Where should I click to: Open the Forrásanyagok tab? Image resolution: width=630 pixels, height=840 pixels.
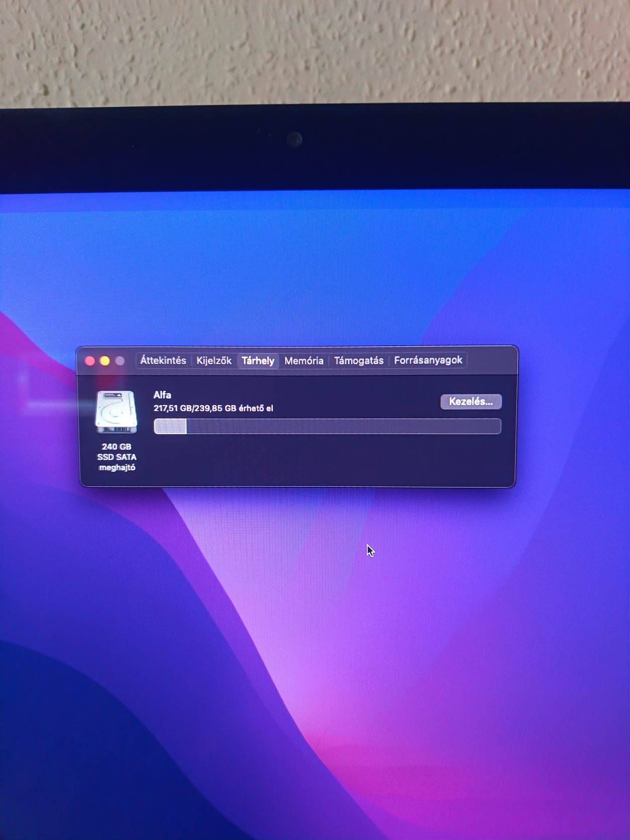(x=428, y=360)
